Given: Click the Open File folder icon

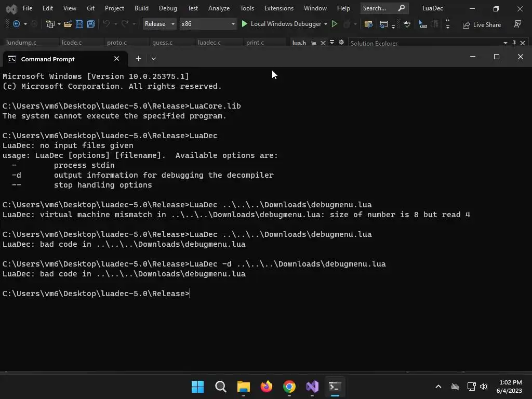Looking at the screenshot, I should pyautogui.click(x=68, y=24).
